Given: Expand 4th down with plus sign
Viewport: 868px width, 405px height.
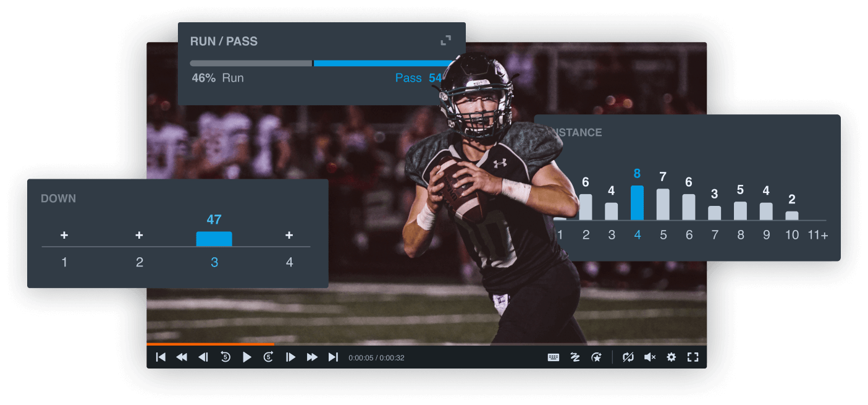Looking at the screenshot, I should (x=289, y=236).
